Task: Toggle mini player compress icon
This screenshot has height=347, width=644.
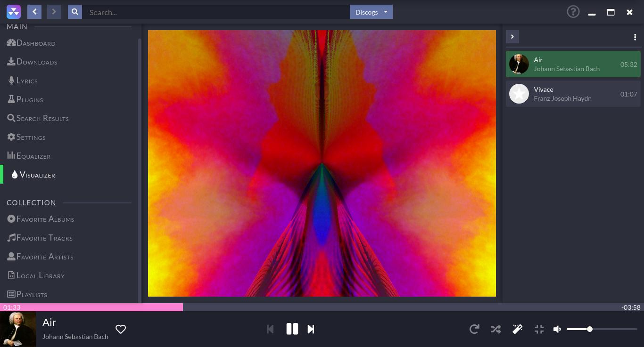Action: [x=539, y=329]
